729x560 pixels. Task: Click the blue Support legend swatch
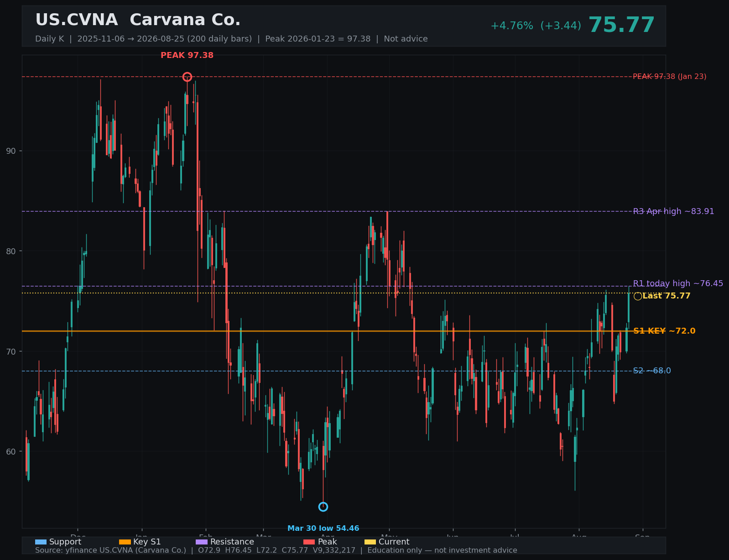point(41,542)
